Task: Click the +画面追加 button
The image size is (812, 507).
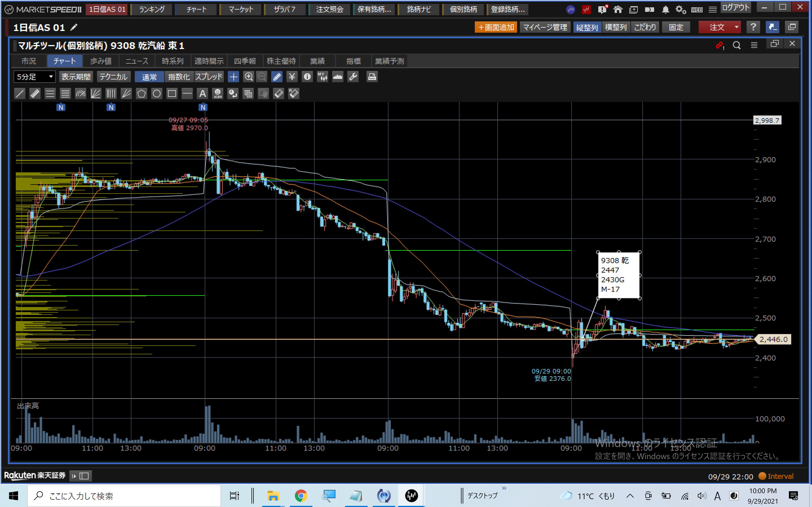Action: coord(496,27)
